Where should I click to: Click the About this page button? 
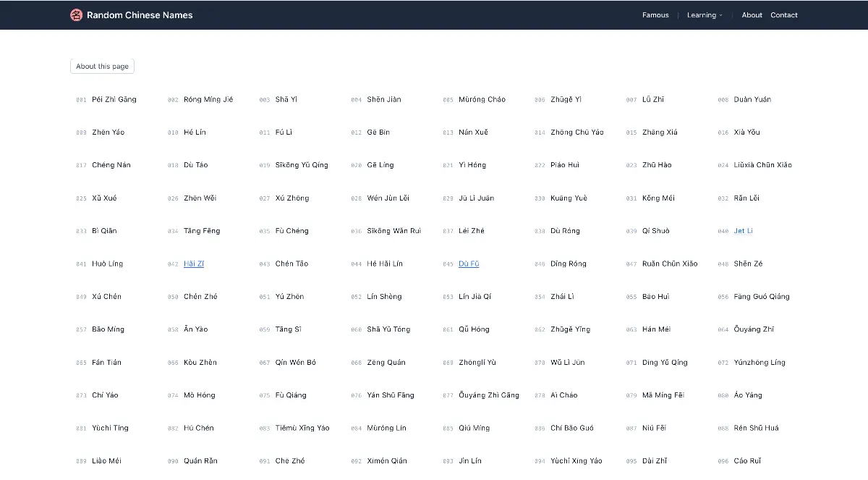[x=102, y=66]
